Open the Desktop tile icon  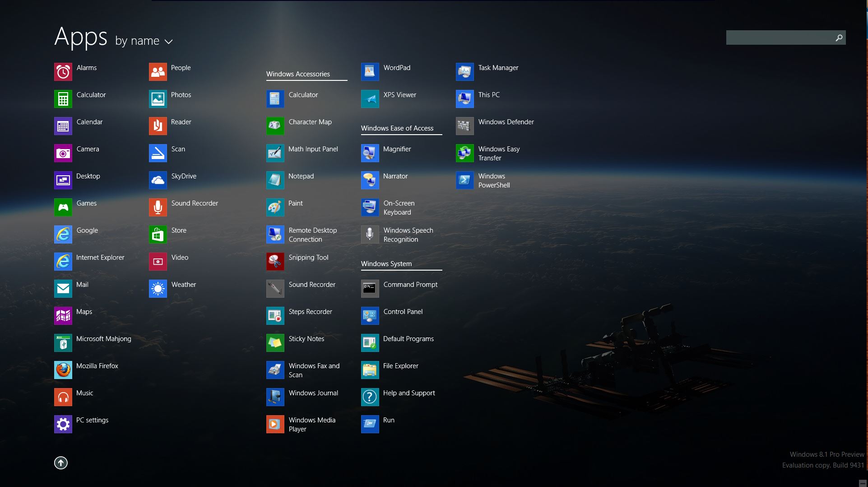(63, 180)
